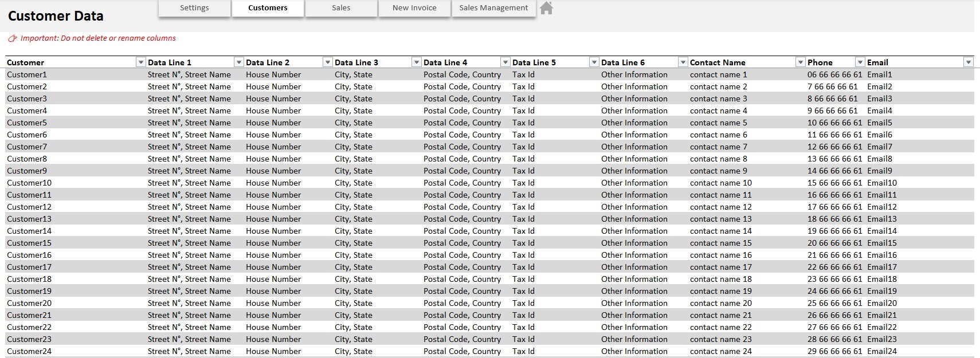Click the 'contact name 14' cell
Screen dimensions: 980x358
747,231
